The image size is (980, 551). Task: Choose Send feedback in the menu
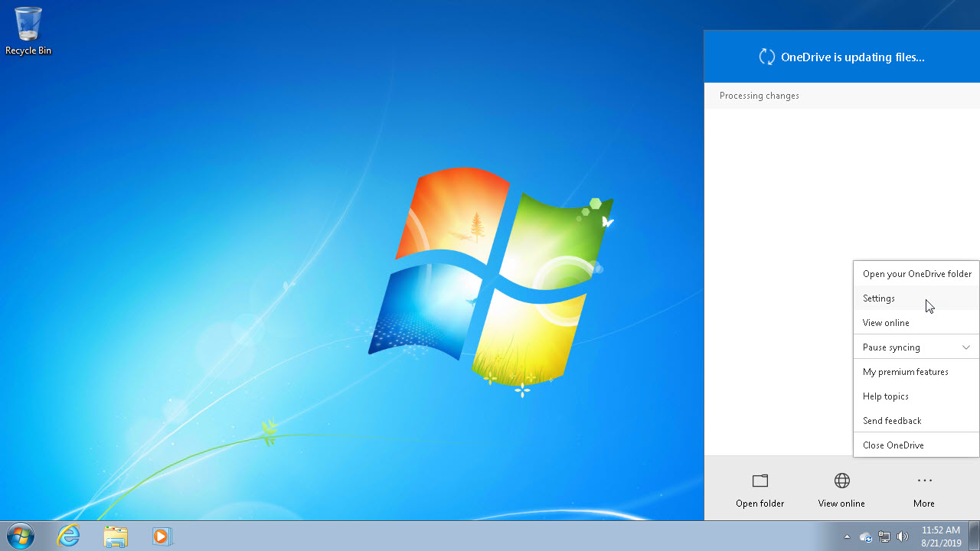[x=916, y=421]
